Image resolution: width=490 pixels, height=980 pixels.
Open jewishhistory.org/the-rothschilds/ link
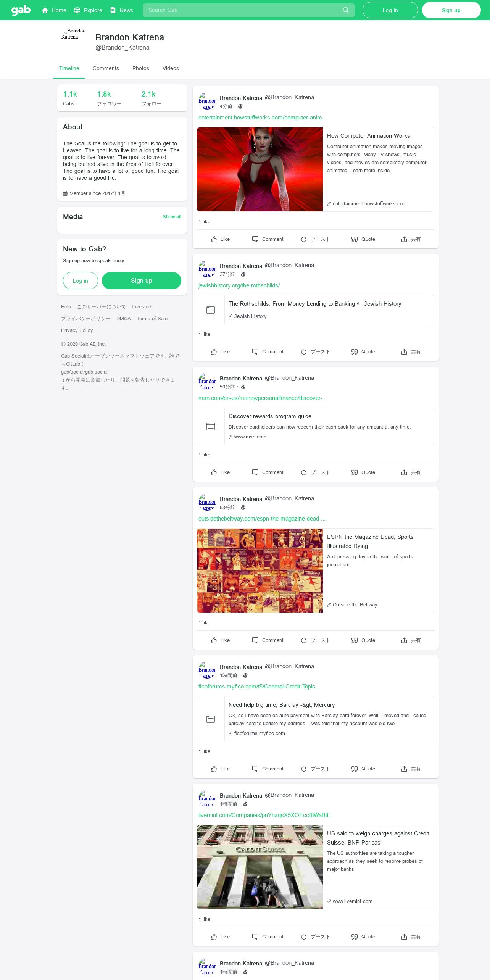click(x=239, y=285)
